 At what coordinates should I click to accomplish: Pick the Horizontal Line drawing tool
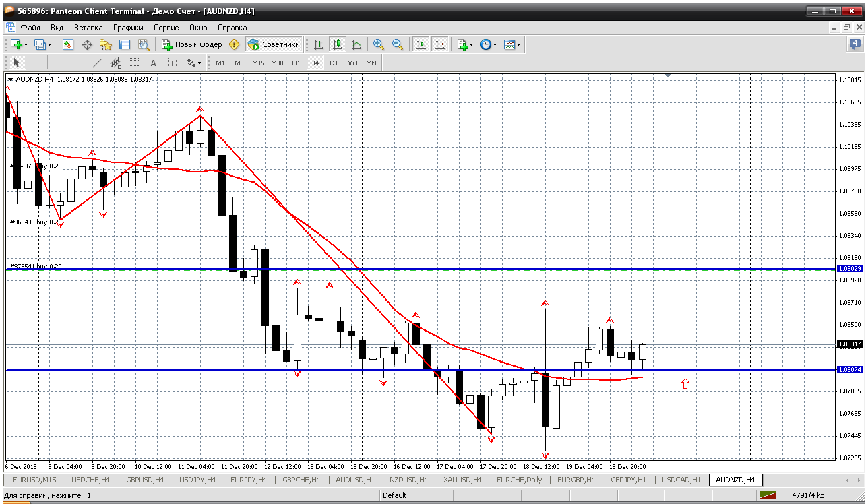77,63
